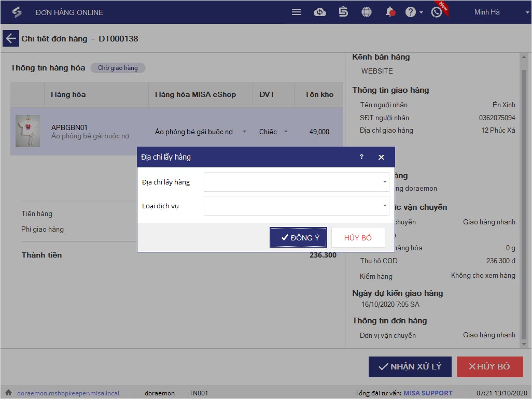The height and width of the screenshot is (399, 532).
Task: Click Không cho xem hàng value
Action: (483, 275)
